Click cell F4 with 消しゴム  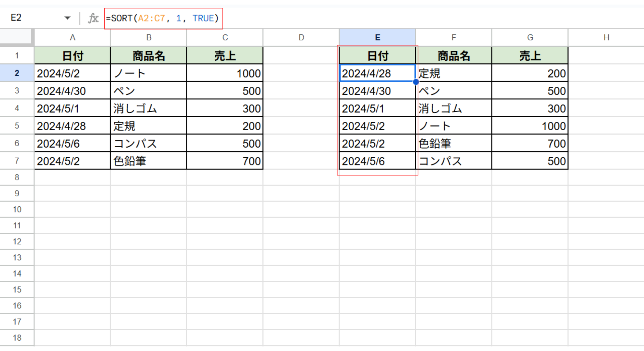click(x=454, y=108)
